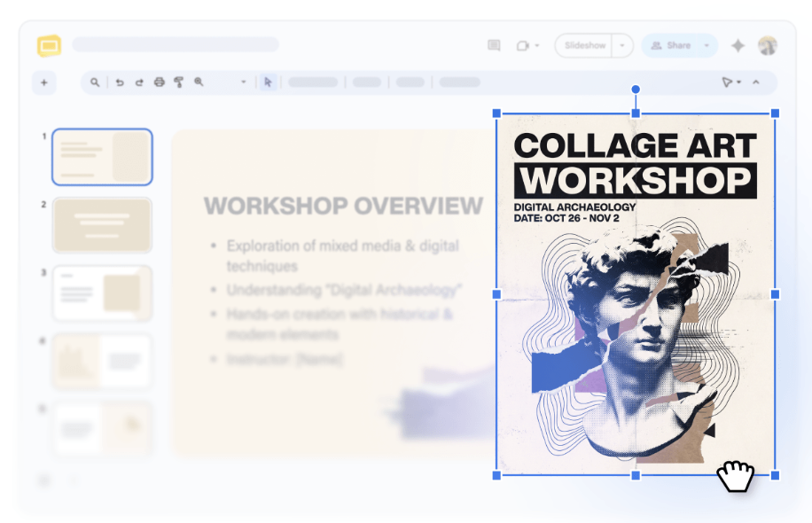Click the pointer mode icon in toolbar
The height and width of the screenshot is (523, 812).
tap(727, 82)
